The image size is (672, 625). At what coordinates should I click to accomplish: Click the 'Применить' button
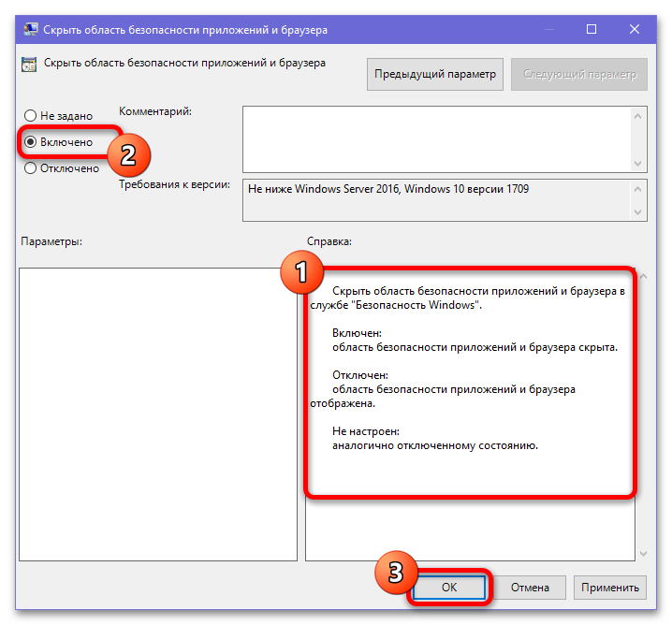[610, 588]
